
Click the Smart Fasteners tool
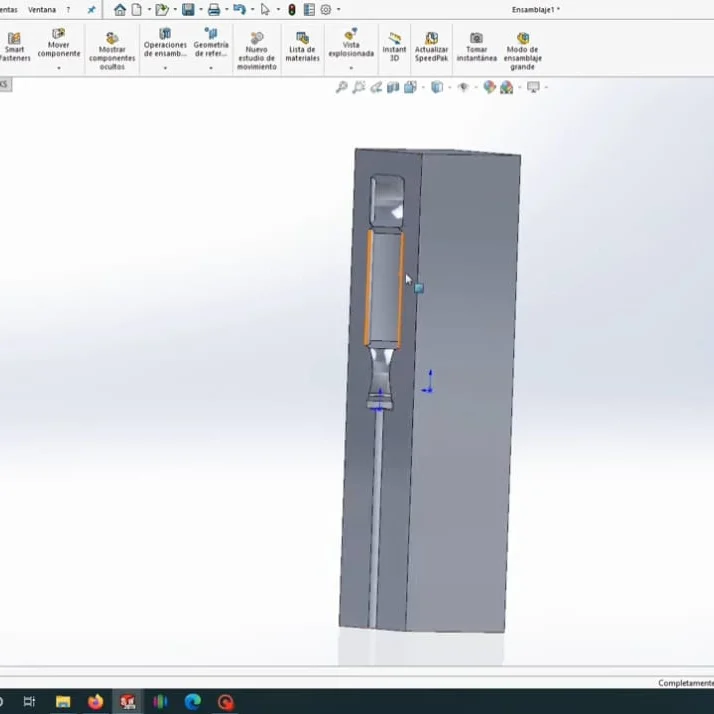click(x=14, y=46)
